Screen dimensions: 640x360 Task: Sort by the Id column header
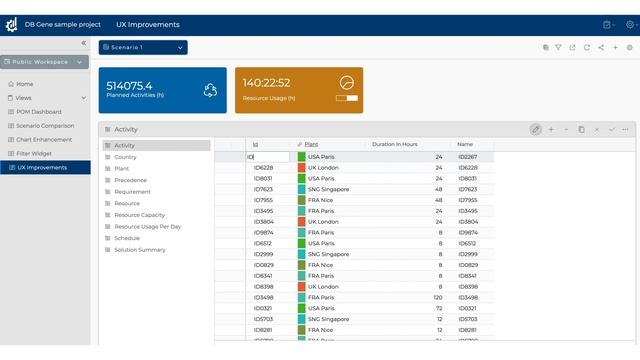tap(256, 144)
